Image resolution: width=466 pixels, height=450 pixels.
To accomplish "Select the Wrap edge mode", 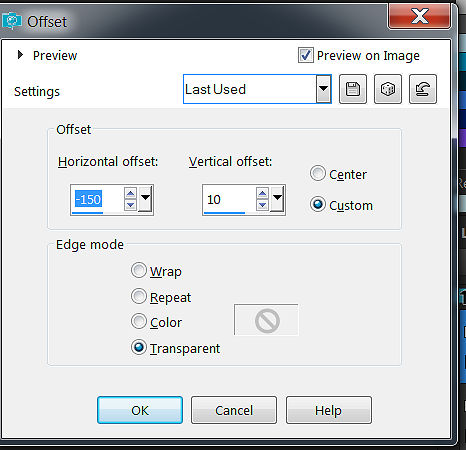I will 139,270.
